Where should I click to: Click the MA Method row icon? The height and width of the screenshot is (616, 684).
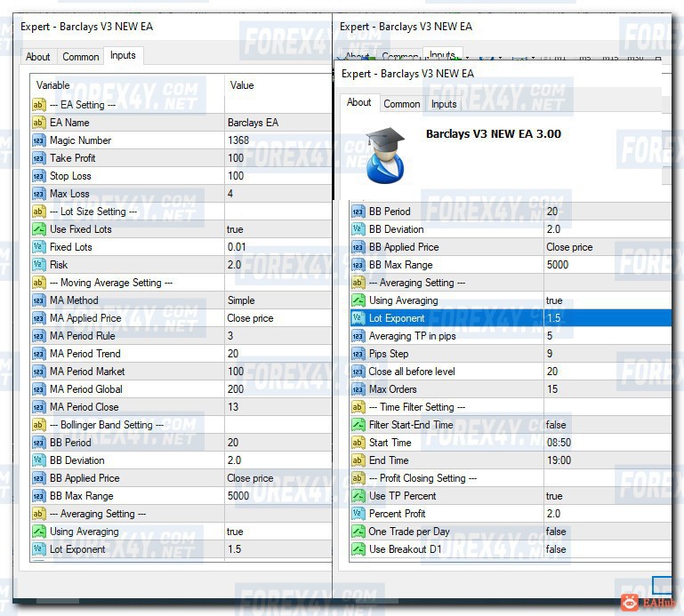(38, 300)
